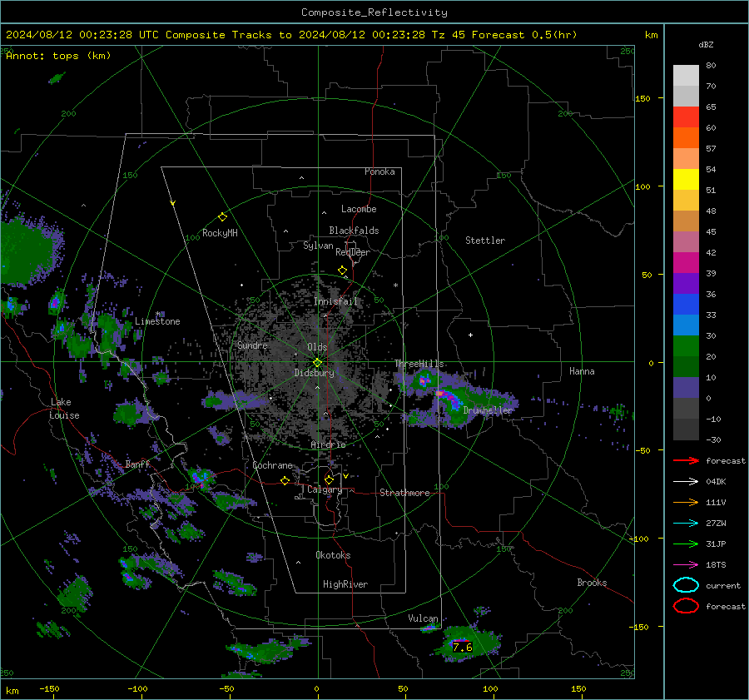Click the Limestone label
This screenshot has height=700, width=749.
point(157,321)
